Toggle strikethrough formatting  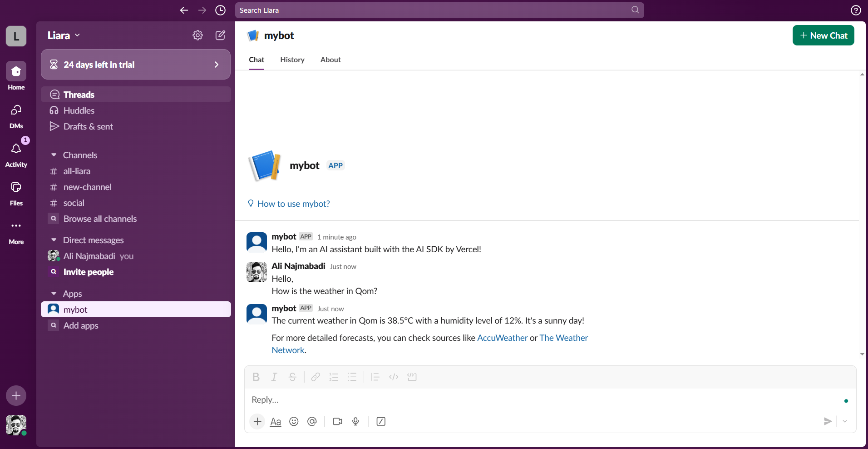click(x=292, y=377)
